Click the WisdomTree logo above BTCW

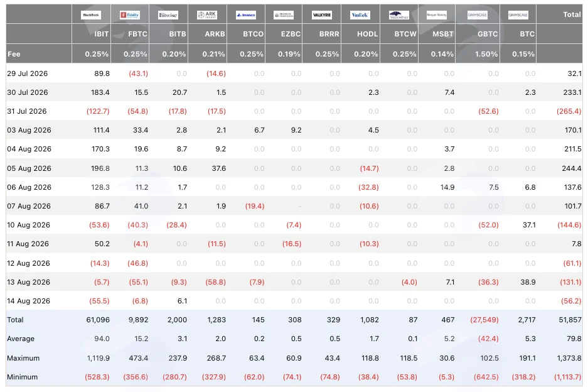coord(399,15)
